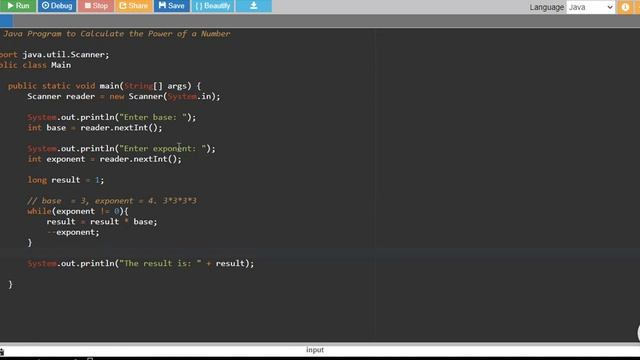Screen dimensions: 640x360
Task: Click the input tab in console bar
Action: (x=315, y=350)
